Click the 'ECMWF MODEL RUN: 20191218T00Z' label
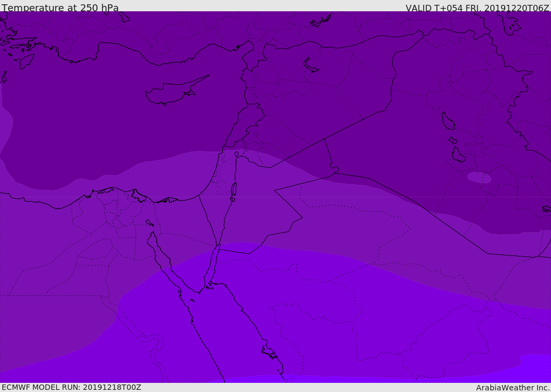551x392 pixels. [72, 387]
